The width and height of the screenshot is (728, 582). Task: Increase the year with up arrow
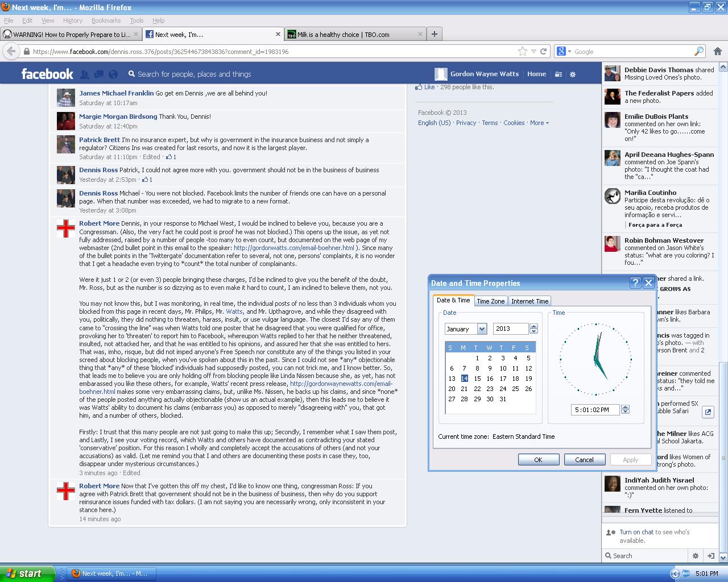click(x=533, y=326)
